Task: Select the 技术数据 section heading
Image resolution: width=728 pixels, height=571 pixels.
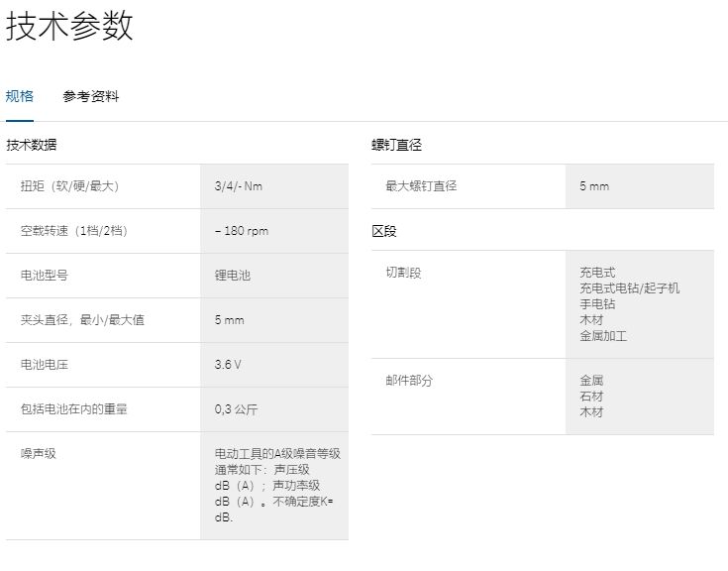Action: point(32,145)
